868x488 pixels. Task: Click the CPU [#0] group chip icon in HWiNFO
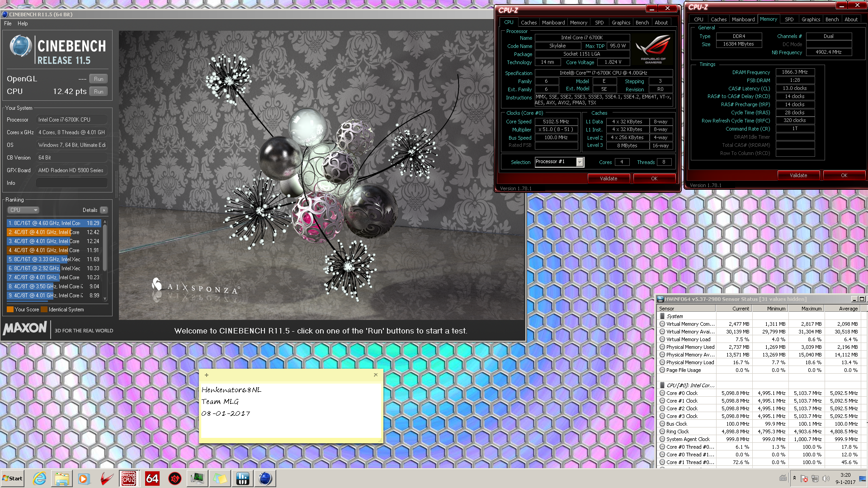[x=662, y=385]
